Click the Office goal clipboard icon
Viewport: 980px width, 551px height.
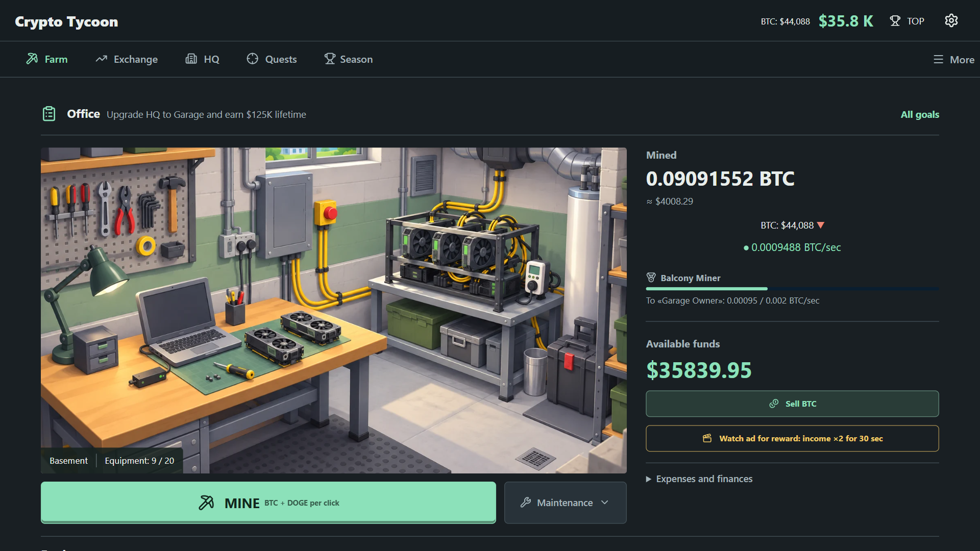tap(49, 114)
